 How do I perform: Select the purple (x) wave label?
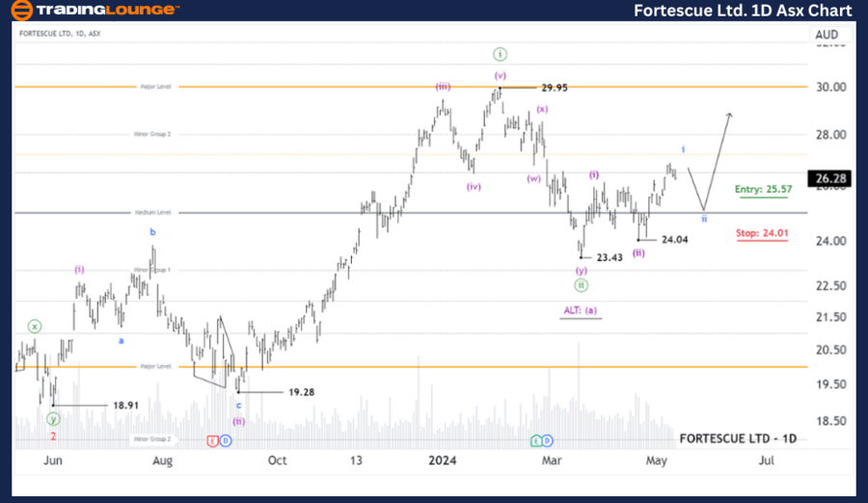542,109
